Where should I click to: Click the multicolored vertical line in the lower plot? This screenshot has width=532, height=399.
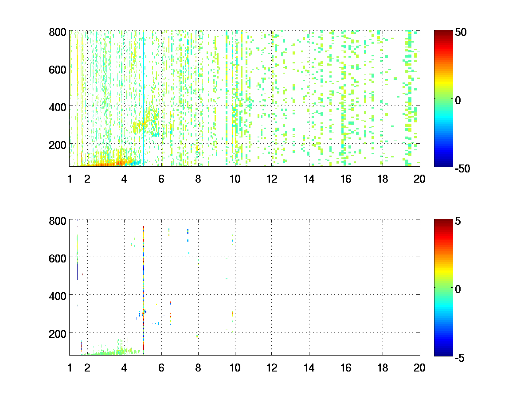(144, 290)
